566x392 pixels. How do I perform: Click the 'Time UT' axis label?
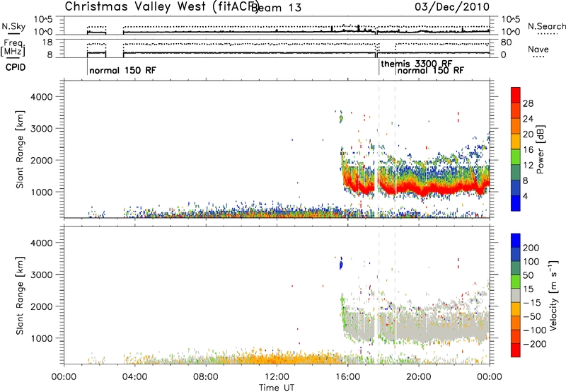pyautogui.click(x=277, y=388)
